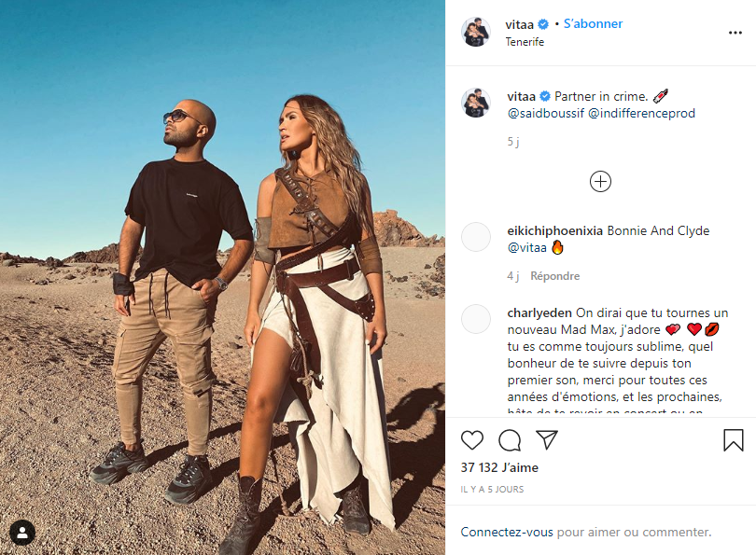Open the three-dot more options menu

tap(735, 33)
